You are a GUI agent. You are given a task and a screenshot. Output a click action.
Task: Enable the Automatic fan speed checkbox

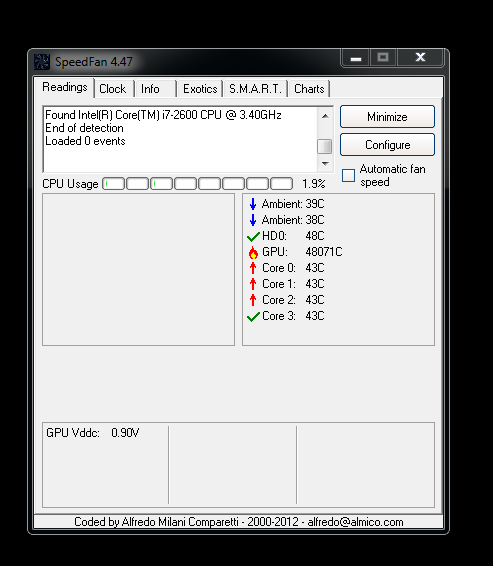tap(348, 175)
